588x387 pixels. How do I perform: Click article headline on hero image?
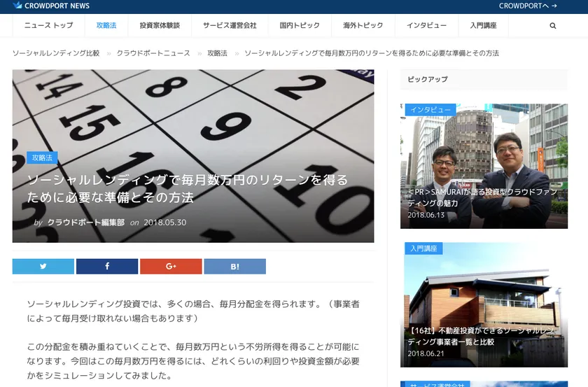coord(188,189)
